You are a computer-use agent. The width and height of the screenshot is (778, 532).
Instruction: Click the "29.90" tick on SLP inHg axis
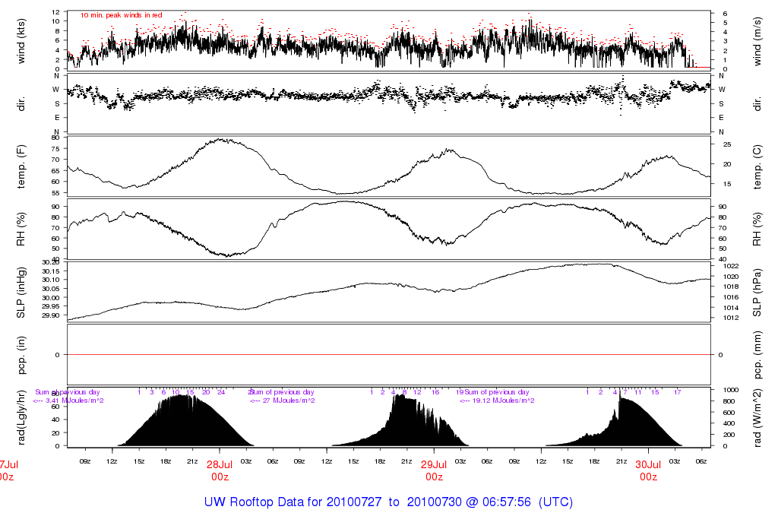tap(51, 315)
